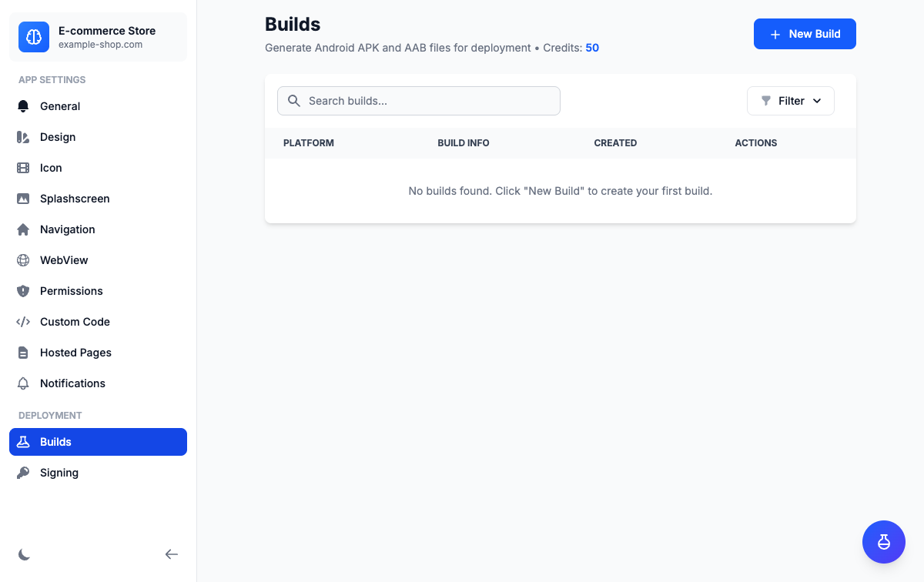The height and width of the screenshot is (582, 924).
Task: Click the Permissions shield icon
Action: pyautogui.click(x=23, y=291)
